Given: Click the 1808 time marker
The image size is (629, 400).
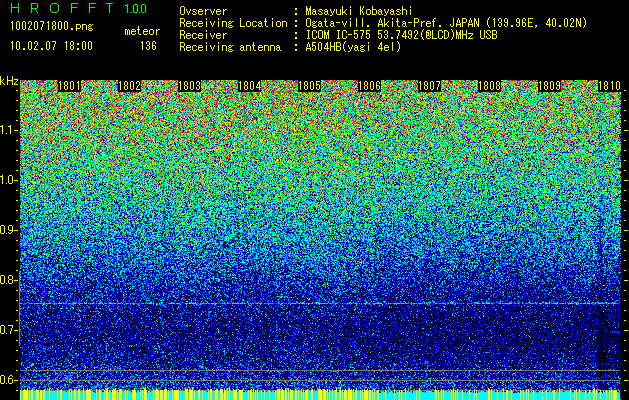Looking at the screenshot, I should (x=489, y=86).
